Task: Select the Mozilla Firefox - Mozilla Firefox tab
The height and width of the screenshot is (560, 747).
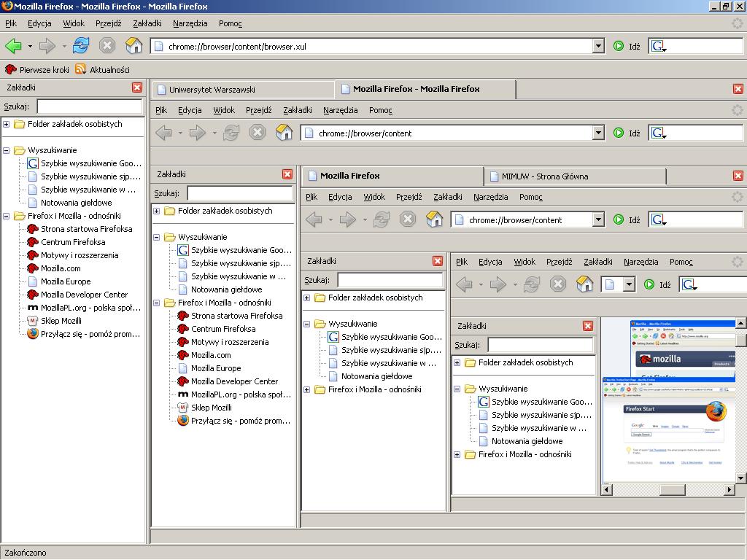Action: click(425, 88)
